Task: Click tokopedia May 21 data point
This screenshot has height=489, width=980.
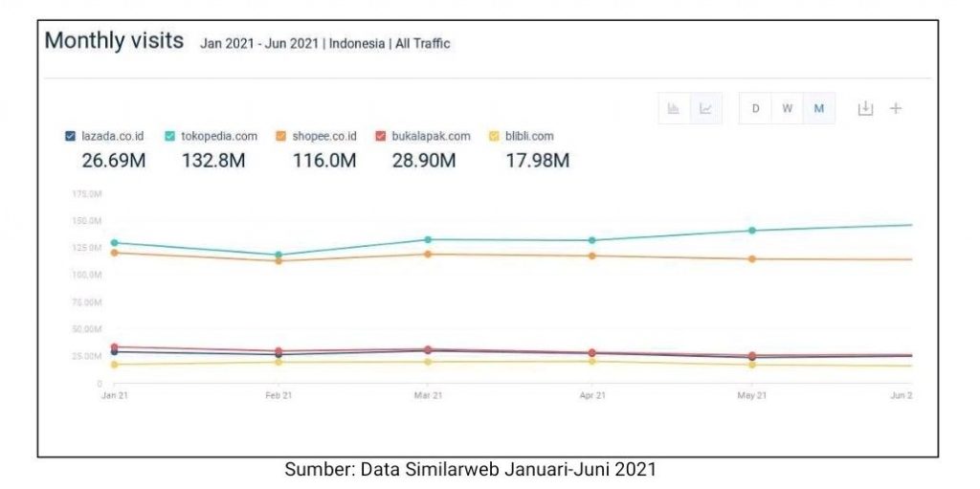Action: tap(752, 230)
